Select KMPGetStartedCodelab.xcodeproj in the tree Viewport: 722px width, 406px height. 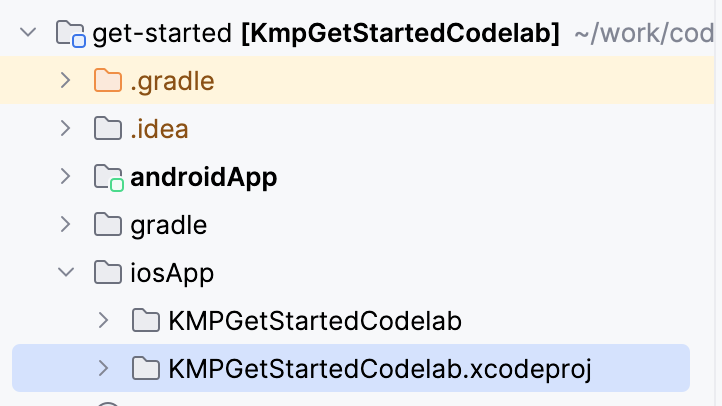pos(380,369)
